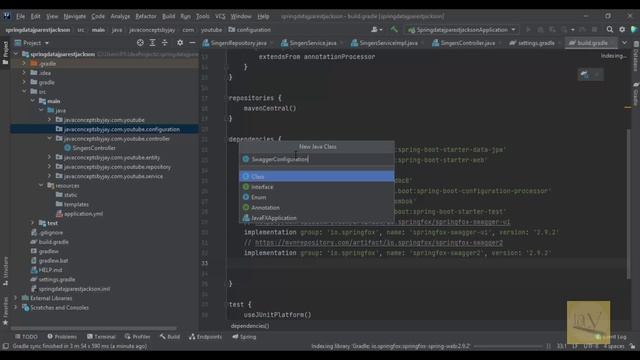This screenshot has height=360, width=640.
Task: Collapse the src folder
Action: [24, 91]
